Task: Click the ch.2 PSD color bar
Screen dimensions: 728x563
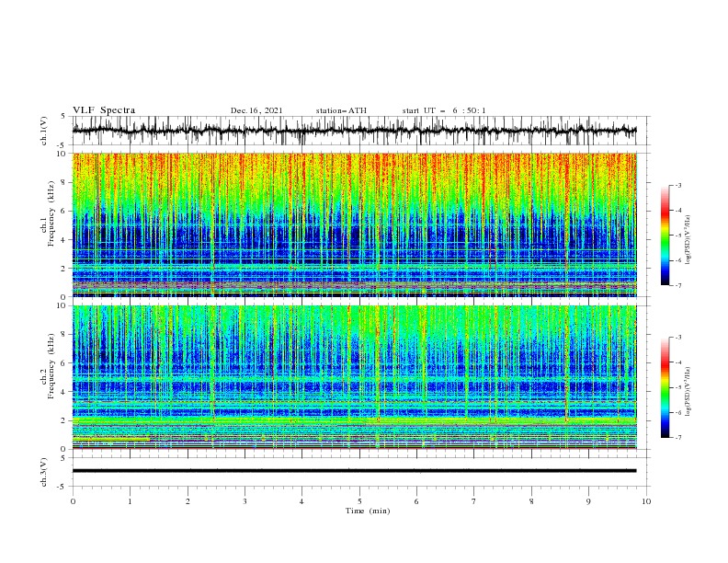Action: [665, 387]
